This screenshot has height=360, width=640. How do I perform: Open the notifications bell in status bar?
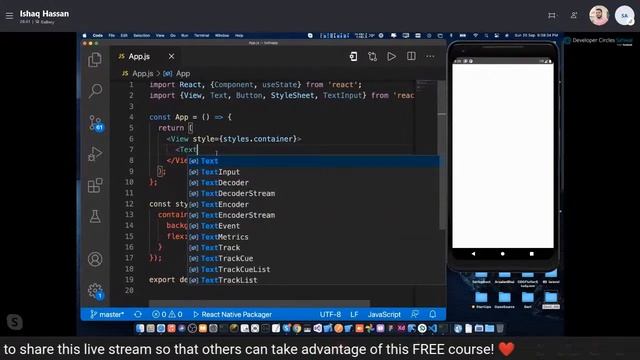[433, 314]
